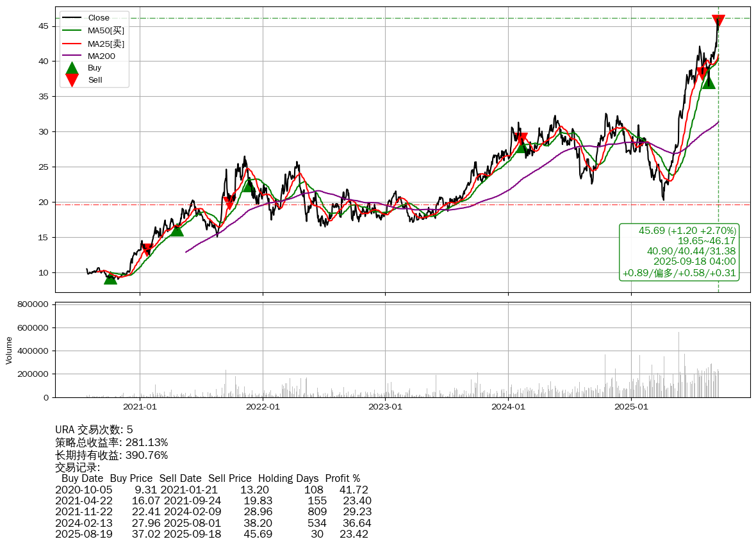
Task: Click the topmost red Sell marker at 45.69
Action: click(718, 21)
